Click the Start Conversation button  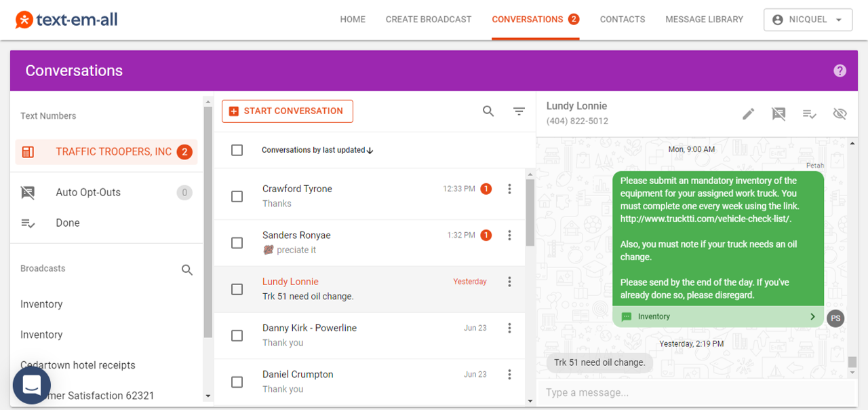288,111
